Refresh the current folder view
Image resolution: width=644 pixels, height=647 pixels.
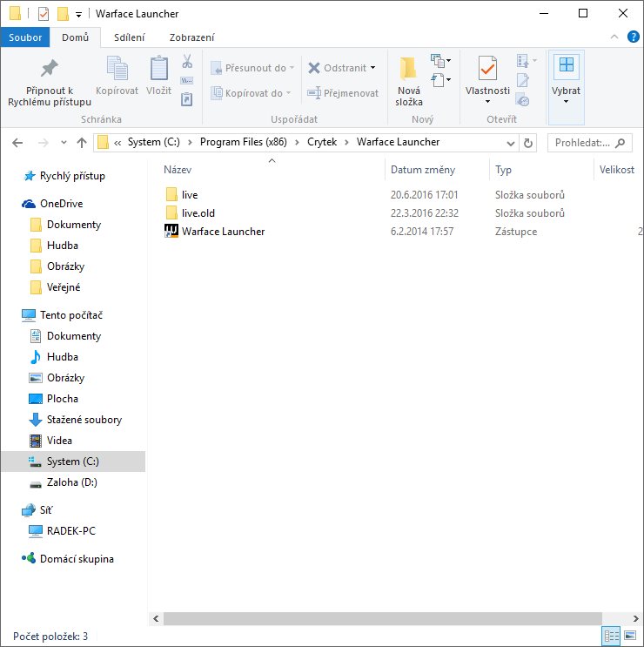click(530, 143)
